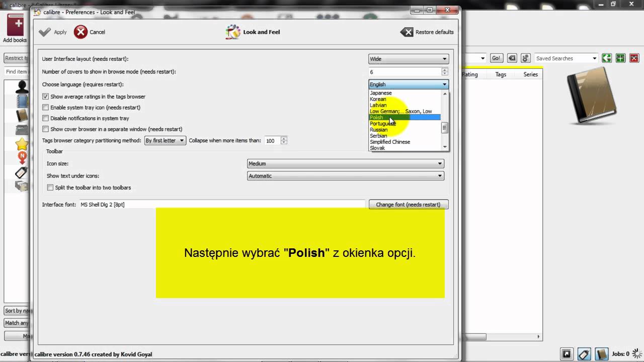Click the book list horizontal scrollbar
The width and height of the screenshot is (644, 362).
pyautogui.click(x=474, y=337)
